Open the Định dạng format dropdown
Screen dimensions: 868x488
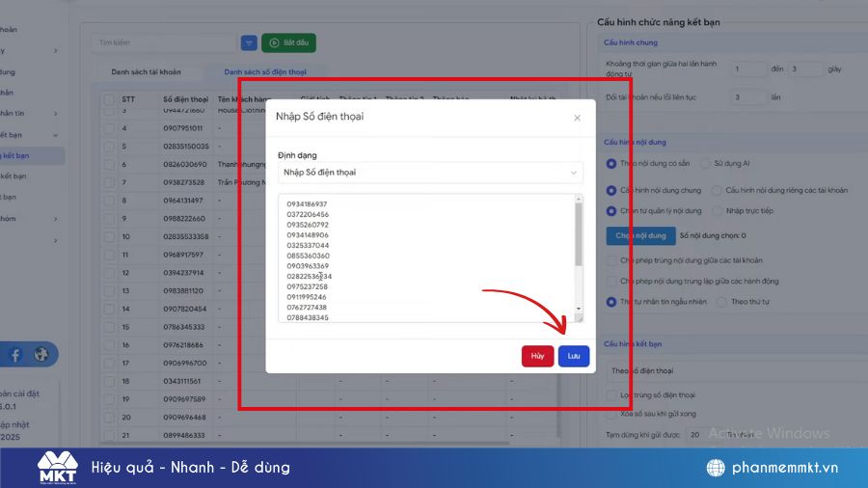tap(429, 173)
